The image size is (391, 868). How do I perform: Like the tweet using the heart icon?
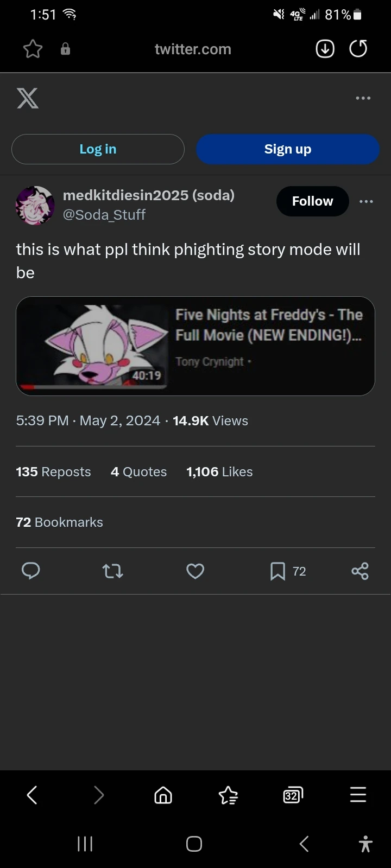(195, 571)
